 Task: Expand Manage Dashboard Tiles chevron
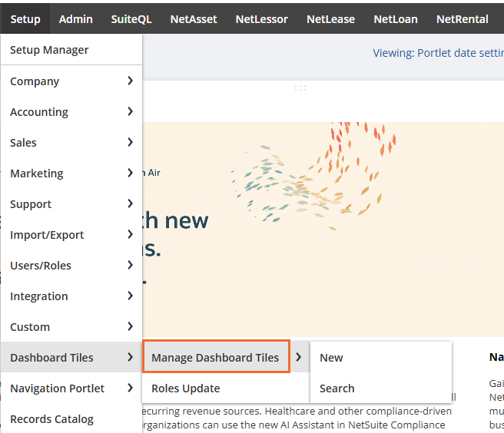pyautogui.click(x=299, y=357)
